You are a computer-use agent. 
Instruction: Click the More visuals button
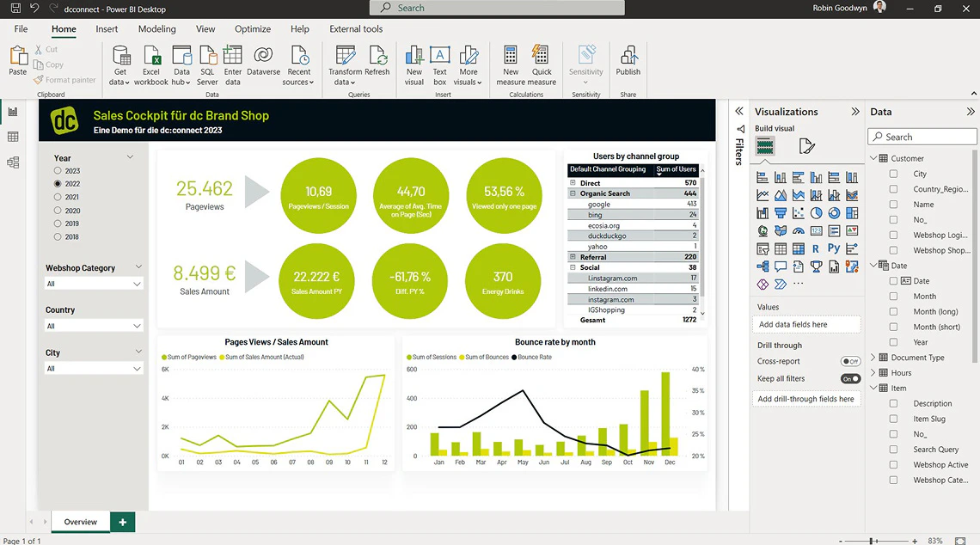469,65
